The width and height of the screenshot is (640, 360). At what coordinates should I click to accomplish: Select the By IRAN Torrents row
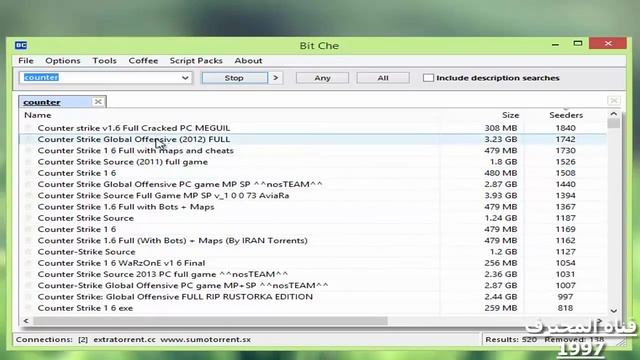[x=313, y=240]
